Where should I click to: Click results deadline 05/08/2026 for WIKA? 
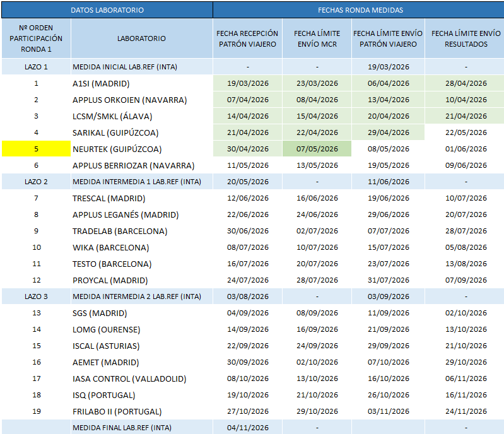click(466, 247)
